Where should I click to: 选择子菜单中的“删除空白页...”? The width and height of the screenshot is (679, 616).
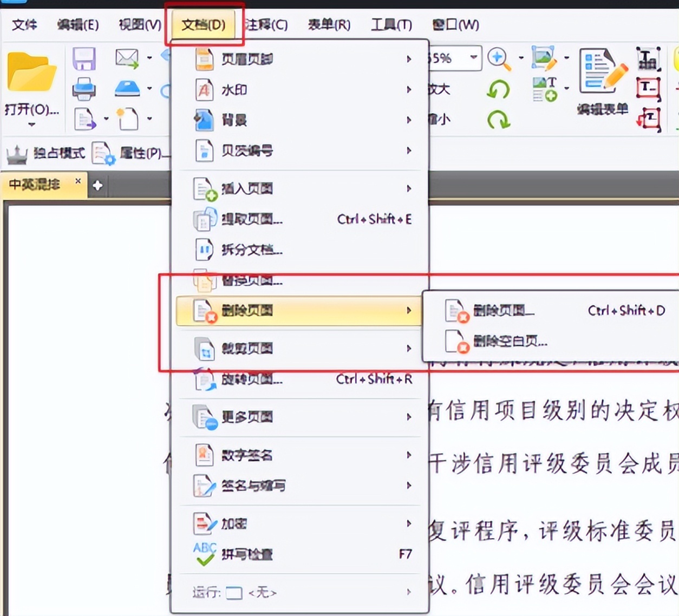(x=511, y=342)
